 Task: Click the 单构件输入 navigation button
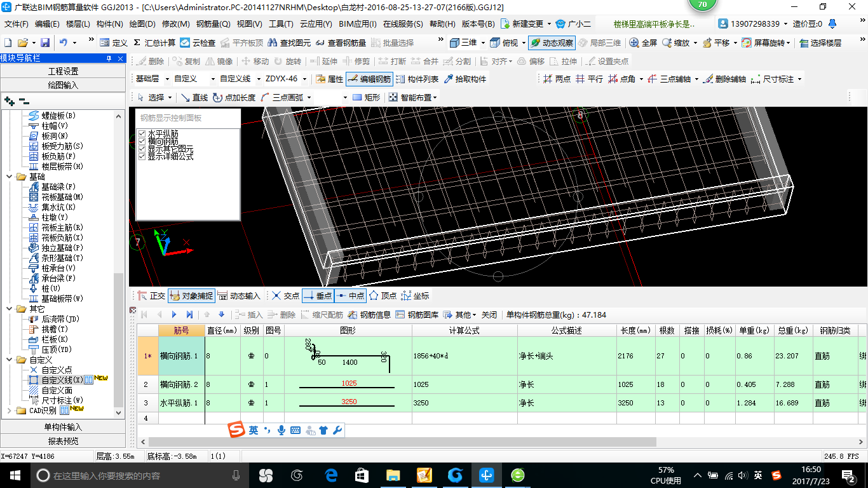[x=64, y=427]
